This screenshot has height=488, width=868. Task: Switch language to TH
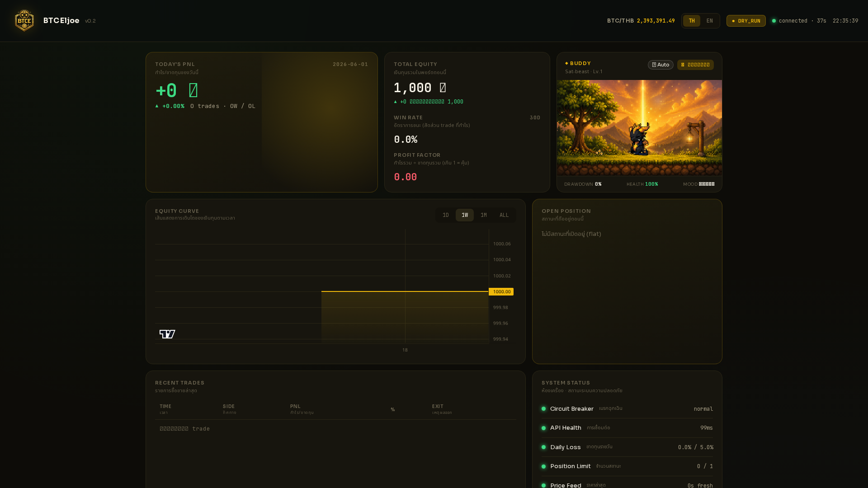(692, 21)
